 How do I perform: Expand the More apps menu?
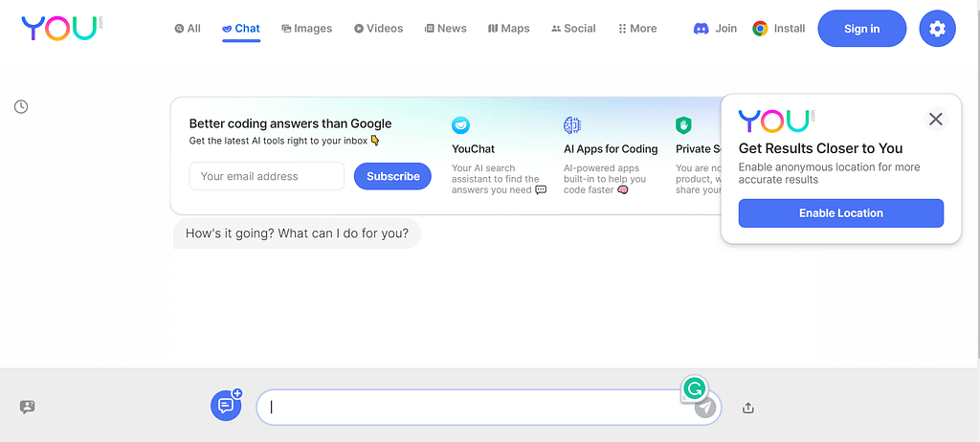click(637, 28)
